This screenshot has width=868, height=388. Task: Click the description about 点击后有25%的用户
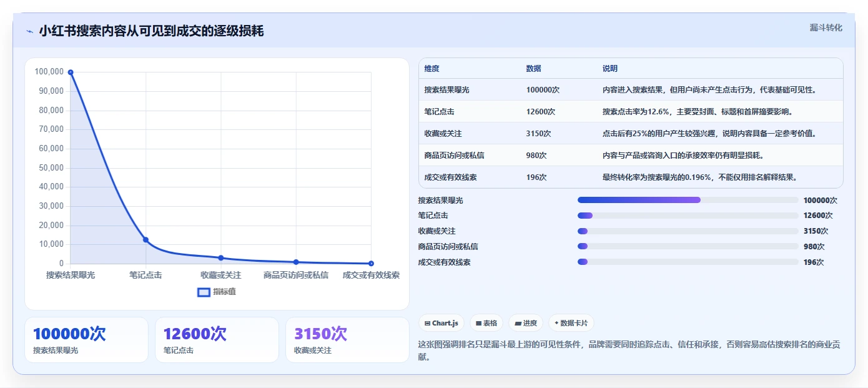click(x=709, y=134)
